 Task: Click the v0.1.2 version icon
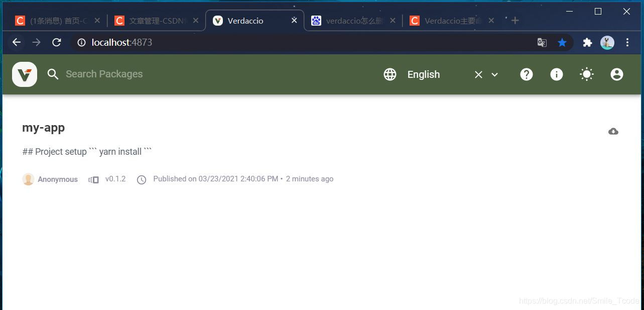coord(93,179)
